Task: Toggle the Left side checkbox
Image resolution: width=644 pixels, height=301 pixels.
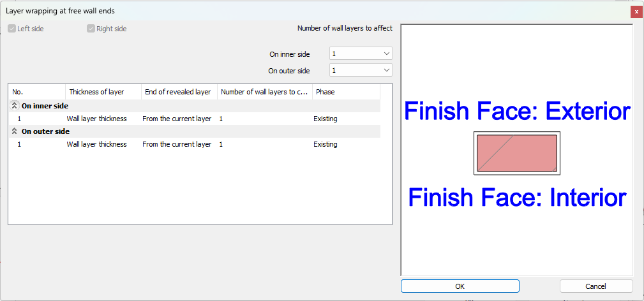Action: point(12,29)
